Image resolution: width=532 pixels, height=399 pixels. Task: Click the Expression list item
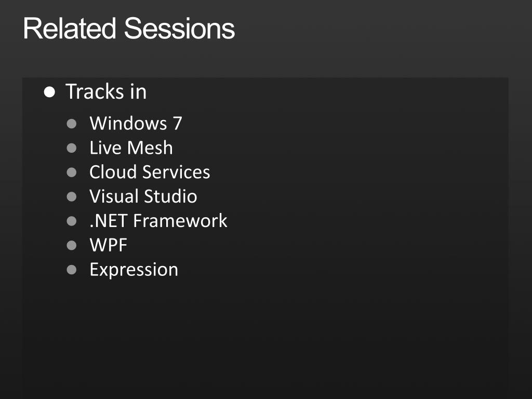[134, 270]
